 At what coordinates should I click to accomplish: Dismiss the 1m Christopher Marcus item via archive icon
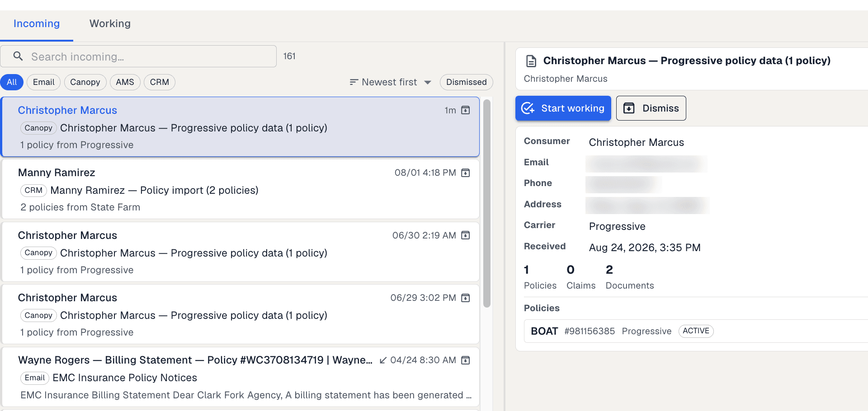coord(466,110)
